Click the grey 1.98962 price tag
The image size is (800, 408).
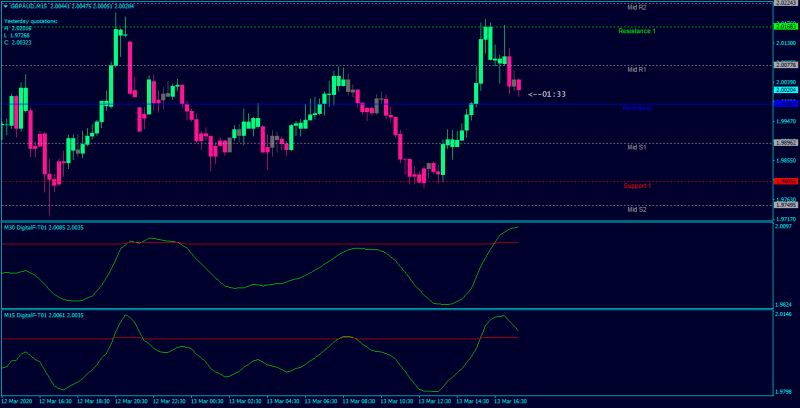(x=786, y=143)
